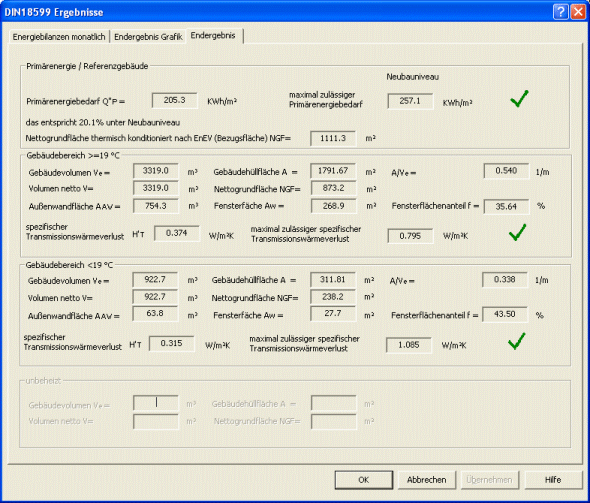Confirm with the OK button
Viewport: 590px width, 503px height.
[x=363, y=480]
